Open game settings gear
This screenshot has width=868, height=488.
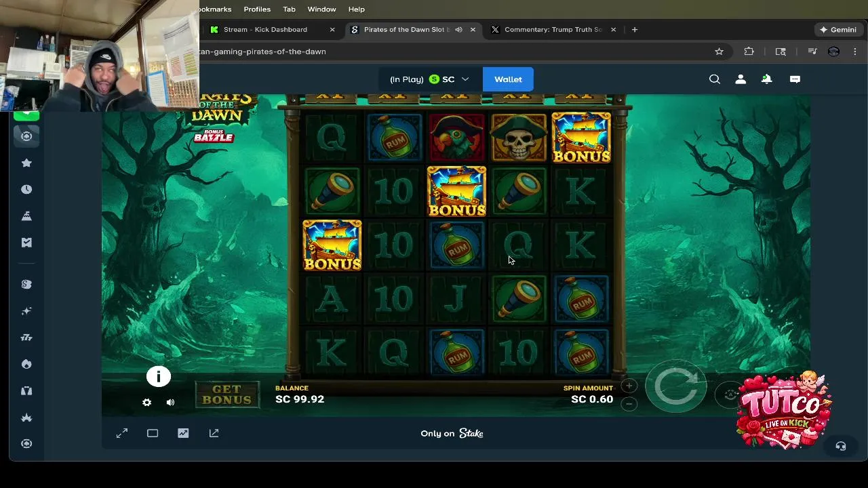pyautogui.click(x=146, y=402)
